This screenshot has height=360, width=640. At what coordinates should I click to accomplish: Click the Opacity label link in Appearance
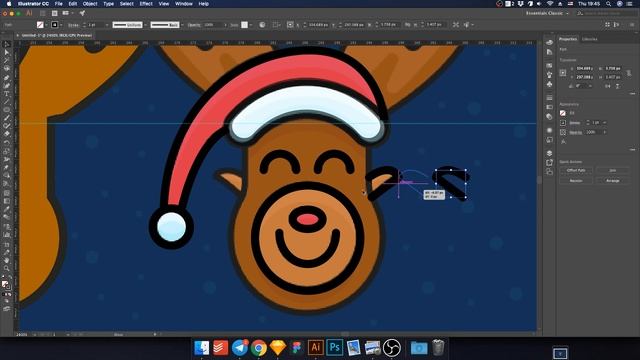pos(576,132)
